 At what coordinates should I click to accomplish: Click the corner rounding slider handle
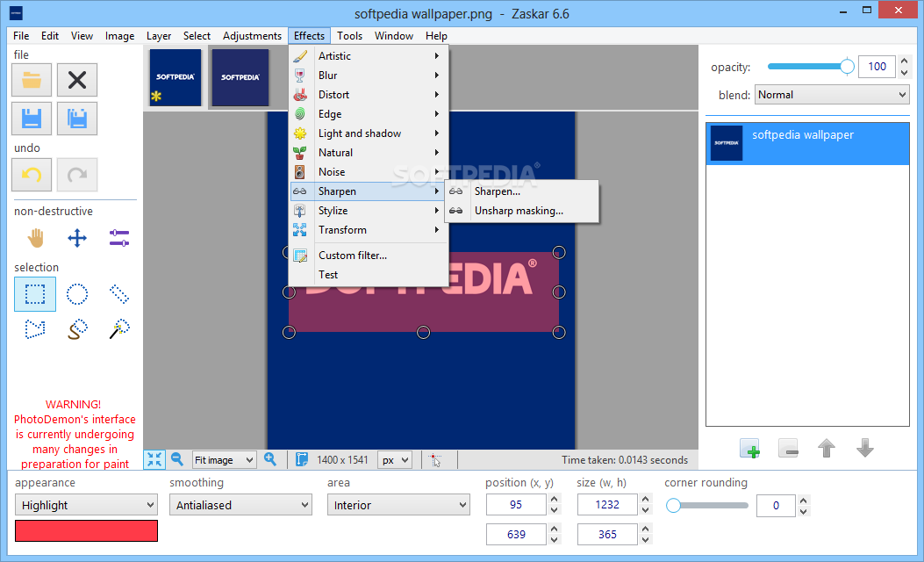(673, 506)
